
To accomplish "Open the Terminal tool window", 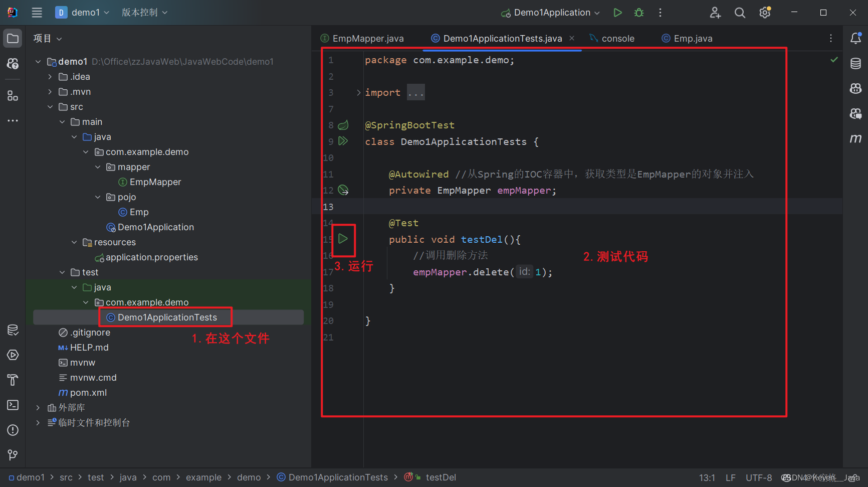I will pos(13,405).
